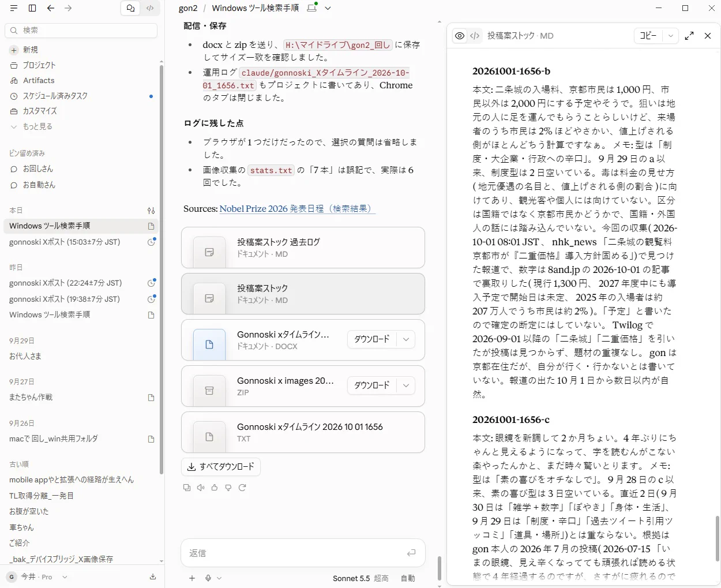
Task: Click device icon next to chat title
Action: click(312, 8)
